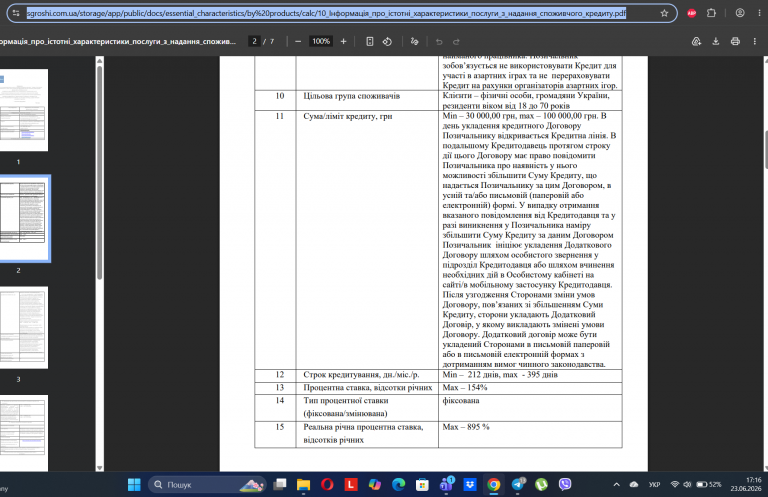Open Viber from the taskbar
This screenshot has height=497, width=768.
pos(565,485)
